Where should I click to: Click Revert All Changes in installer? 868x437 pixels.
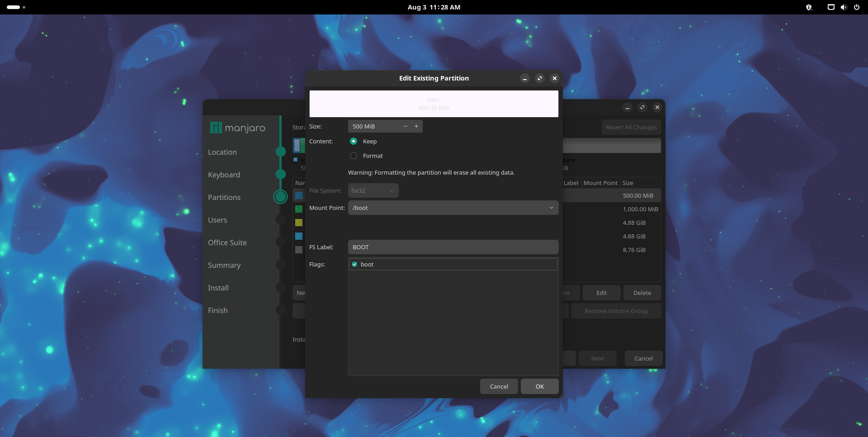pos(631,127)
